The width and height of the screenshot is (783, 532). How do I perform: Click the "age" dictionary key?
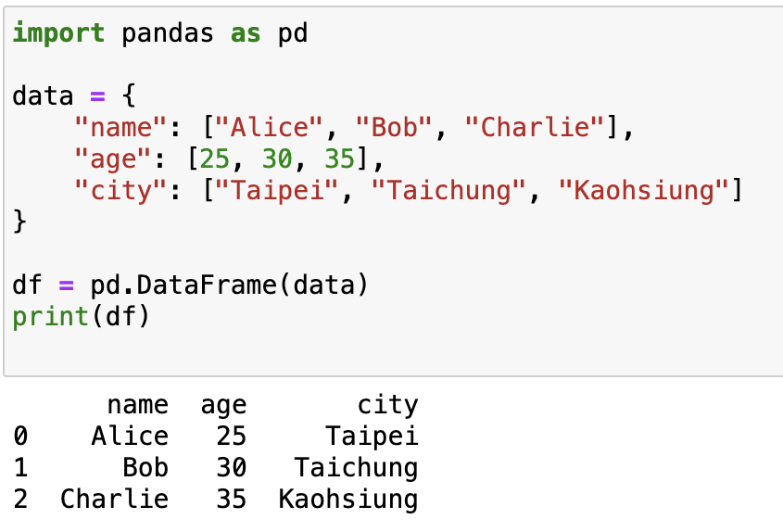coord(113,159)
